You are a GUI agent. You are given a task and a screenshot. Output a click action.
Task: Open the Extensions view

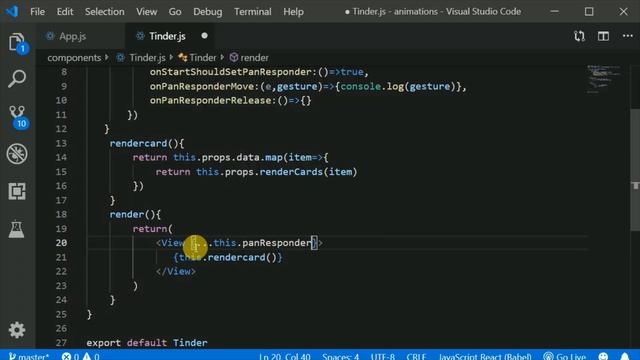click(17, 191)
